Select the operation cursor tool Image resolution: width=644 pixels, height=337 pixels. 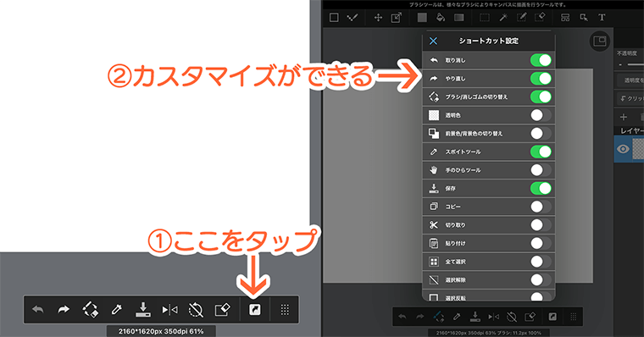[584, 18]
